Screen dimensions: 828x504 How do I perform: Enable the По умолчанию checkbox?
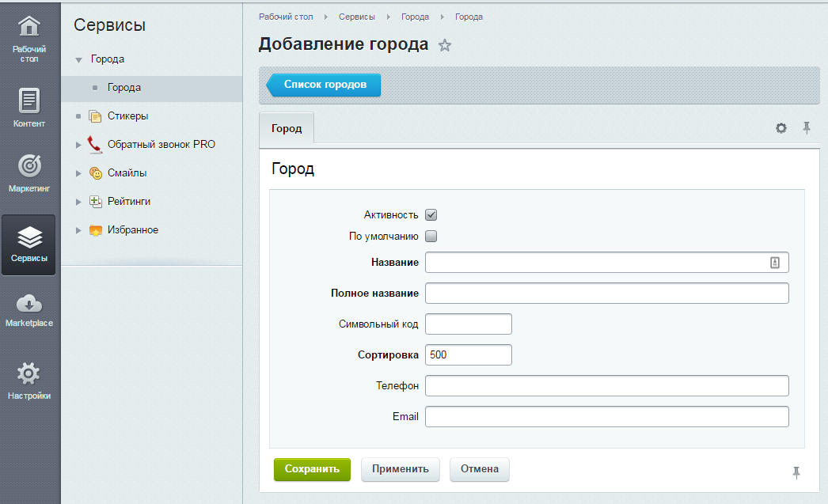pos(431,236)
